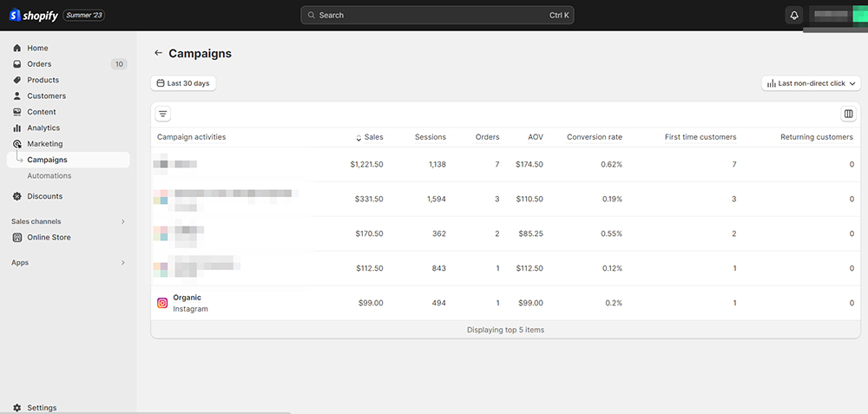Click the Campaign activities column header

pos(192,137)
